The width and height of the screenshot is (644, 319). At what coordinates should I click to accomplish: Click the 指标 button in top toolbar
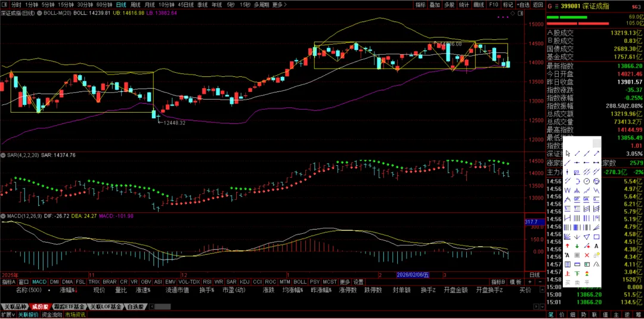pyautogui.click(x=420, y=5)
